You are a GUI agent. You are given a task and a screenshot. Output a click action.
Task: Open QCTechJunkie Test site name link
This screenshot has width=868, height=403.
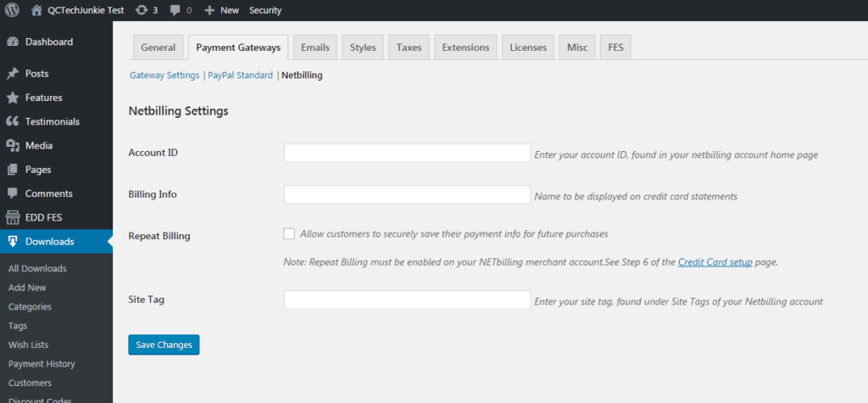pyautogui.click(x=86, y=10)
